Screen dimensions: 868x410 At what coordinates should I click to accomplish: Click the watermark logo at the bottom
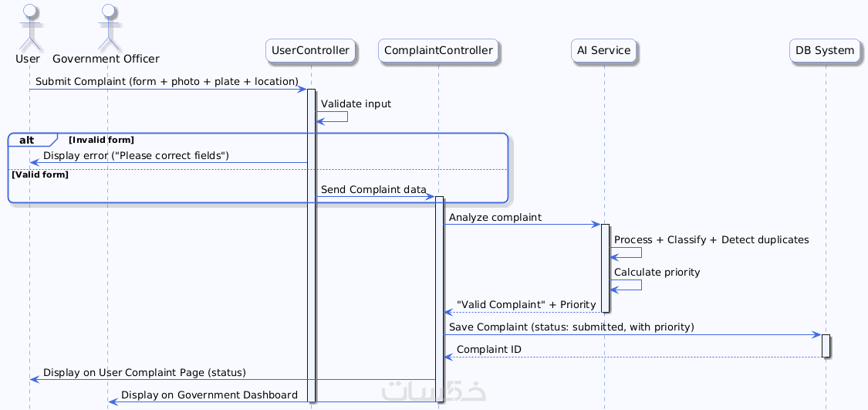point(434,391)
